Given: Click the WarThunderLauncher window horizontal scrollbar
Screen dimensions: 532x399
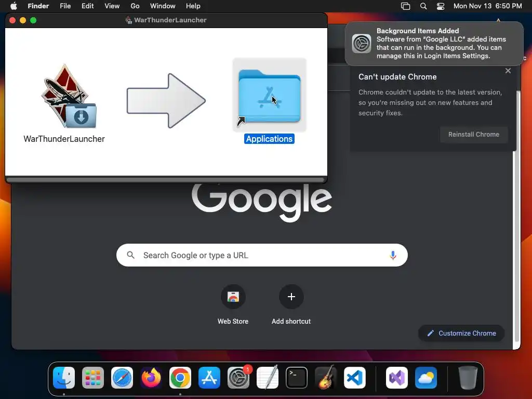Looking at the screenshot, I should tap(166, 179).
